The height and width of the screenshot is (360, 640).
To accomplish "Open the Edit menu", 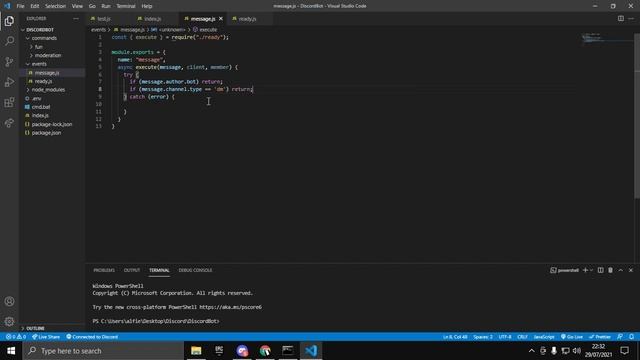I will tap(35, 6).
